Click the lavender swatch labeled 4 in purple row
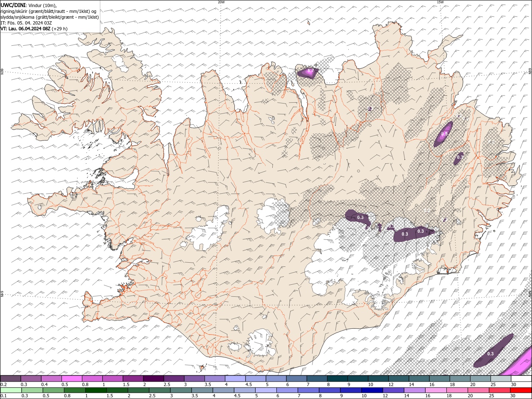Image resolution: width=532 pixels, height=399 pixels. click(235, 379)
